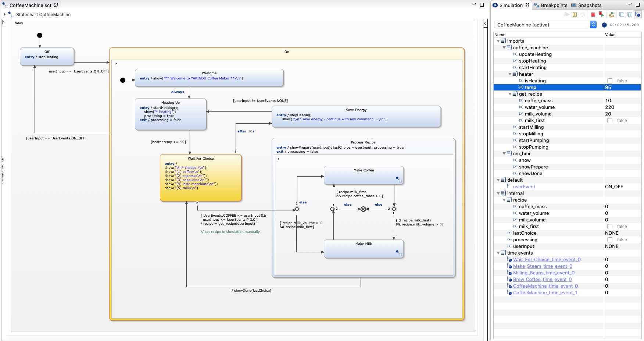Image resolution: width=644 pixels, height=341 pixels.
Task: Toggle the isHeating checkbox
Action: click(610, 81)
